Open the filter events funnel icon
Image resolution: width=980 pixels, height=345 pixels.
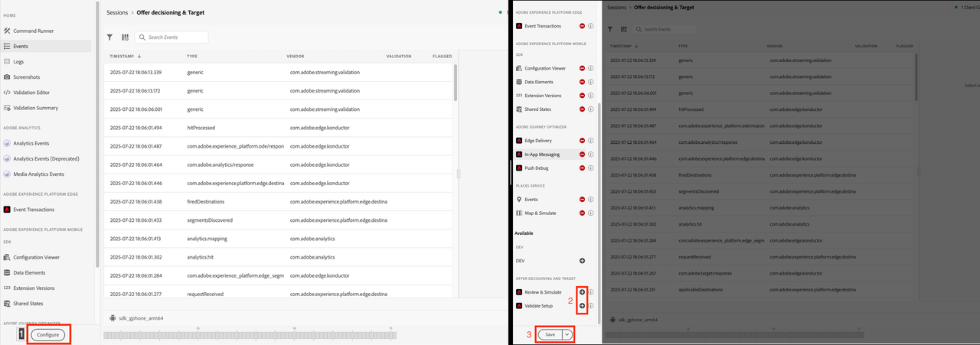[109, 37]
